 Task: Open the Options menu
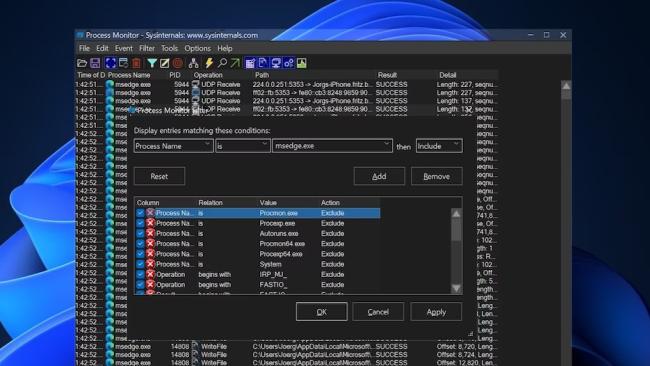(x=197, y=48)
